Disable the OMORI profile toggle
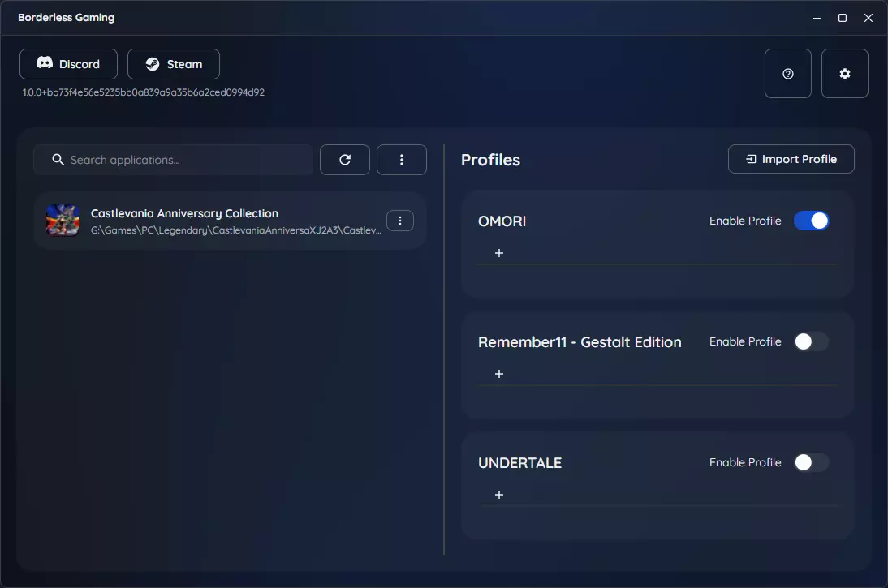The height and width of the screenshot is (588, 888). (811, 221)
